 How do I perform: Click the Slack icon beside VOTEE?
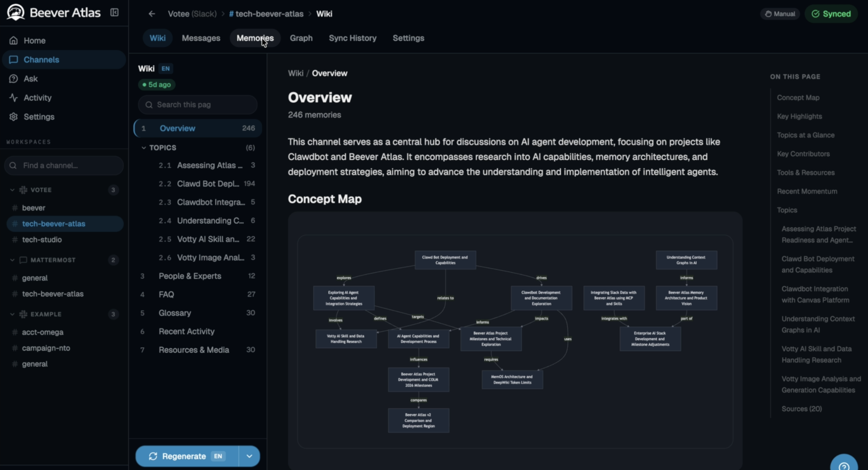[x=23, y=190]
